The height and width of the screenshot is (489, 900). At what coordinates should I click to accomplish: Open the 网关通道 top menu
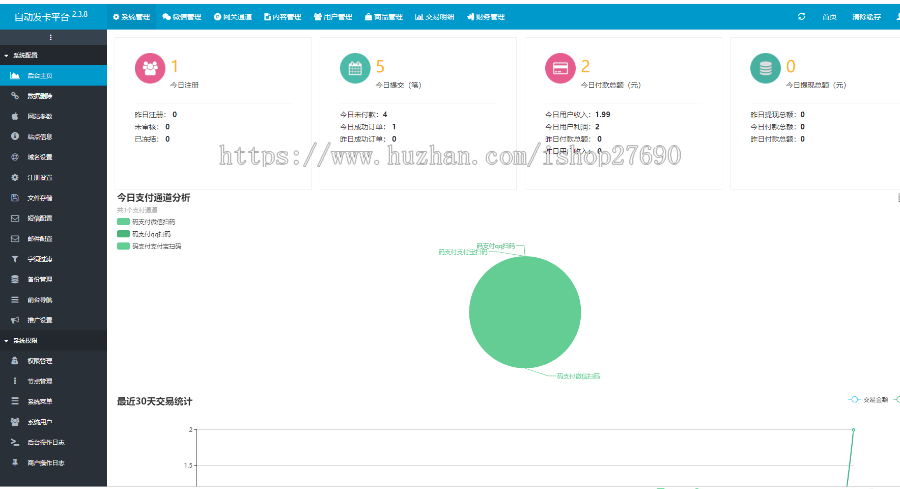[233, 17]
